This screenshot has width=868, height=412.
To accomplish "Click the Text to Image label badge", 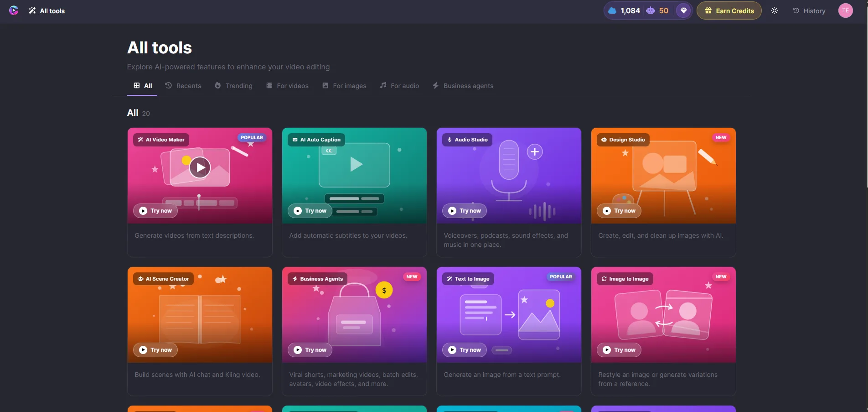I will point(468,279).
